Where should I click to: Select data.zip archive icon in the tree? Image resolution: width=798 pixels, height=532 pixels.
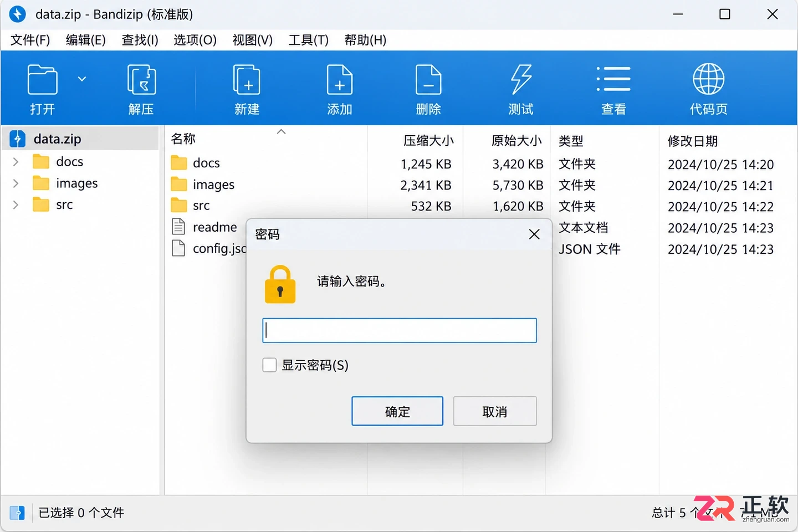[x=18, y=139]
